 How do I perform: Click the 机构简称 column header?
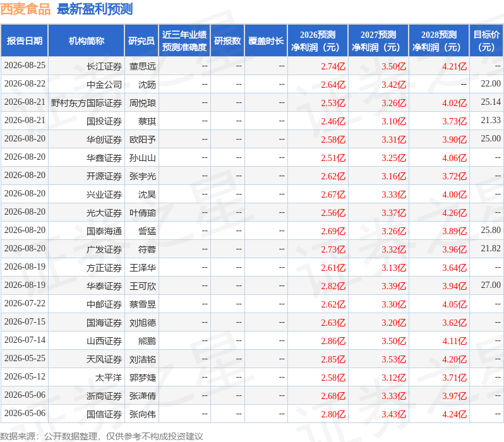coord(86,41)
